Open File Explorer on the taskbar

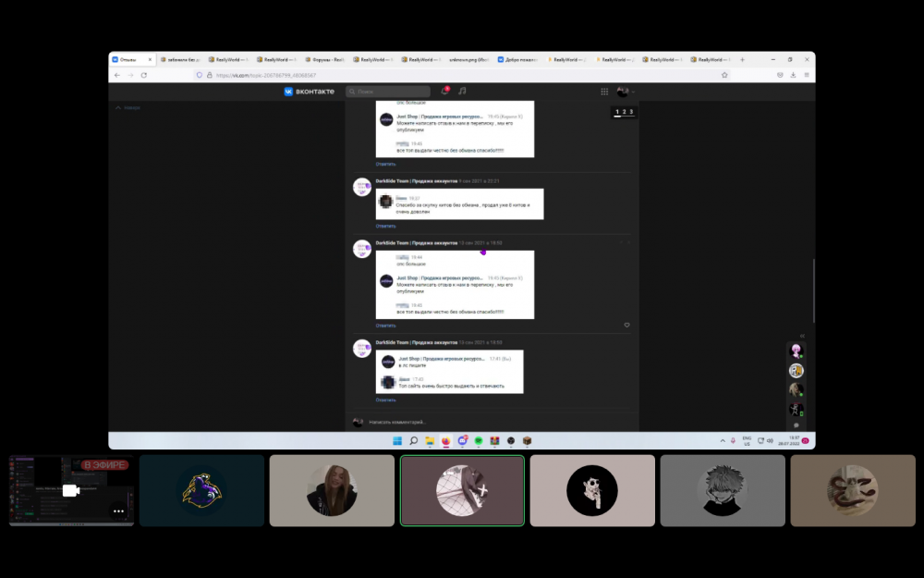click(x=430, y=440)
